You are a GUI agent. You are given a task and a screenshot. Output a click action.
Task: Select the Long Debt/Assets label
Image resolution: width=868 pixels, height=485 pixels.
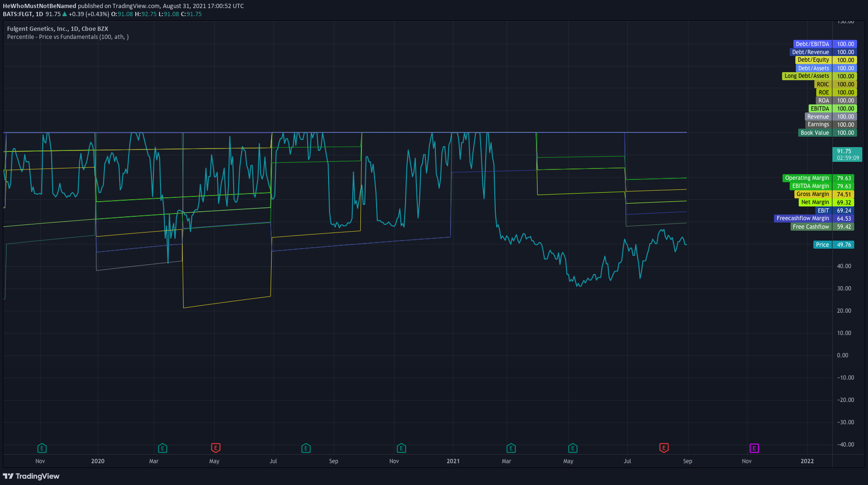pyautogui.click(x=807, y=76)
